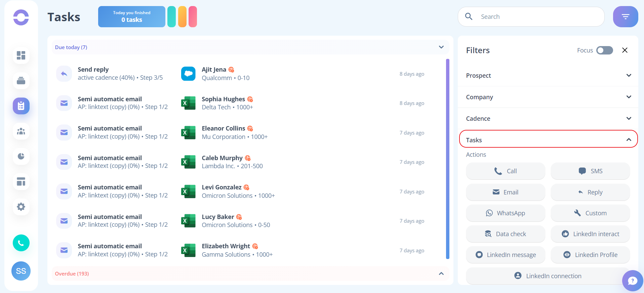Select the Reply action filter
The width and height of the screenshot is (644, 293).
(x=590, y=192)
